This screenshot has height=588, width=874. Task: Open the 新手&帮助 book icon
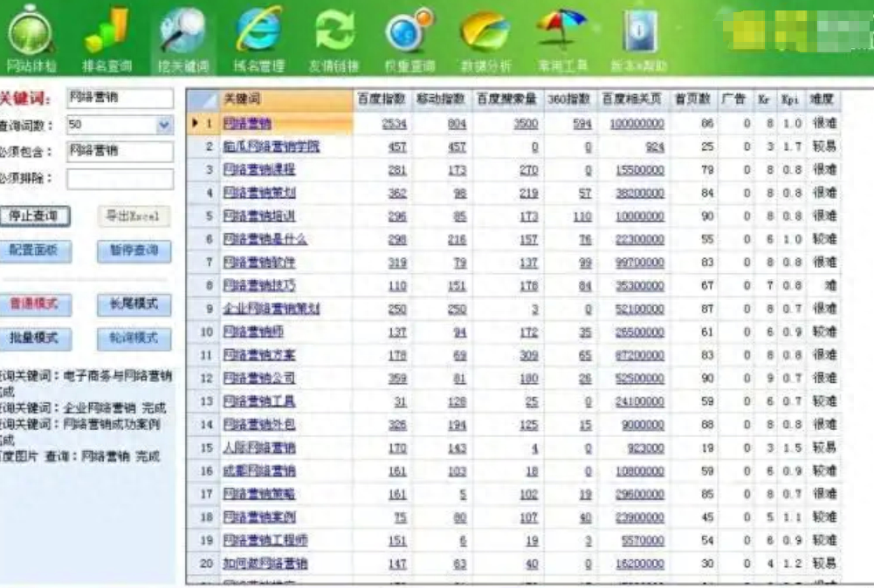[x=639, y=33]
